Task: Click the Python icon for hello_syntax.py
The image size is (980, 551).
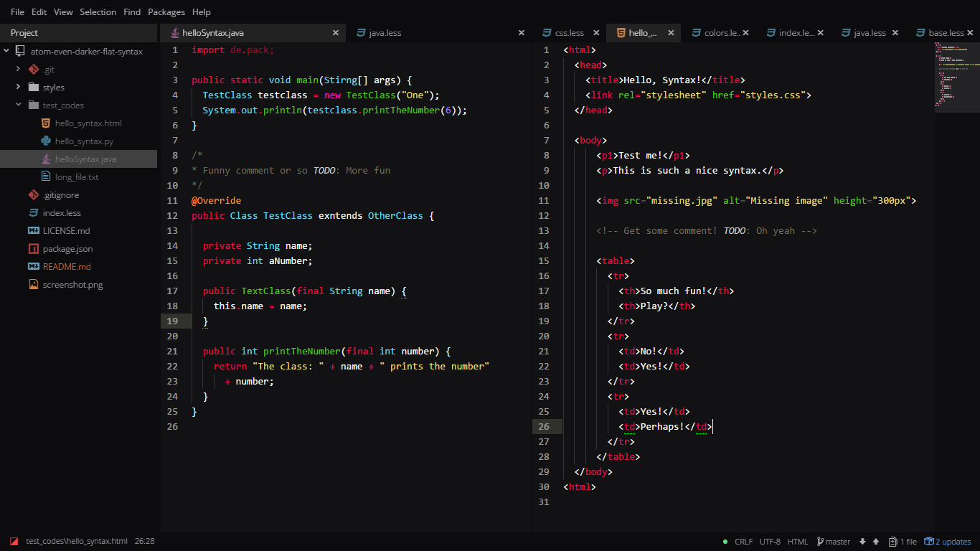Action: tap(46, 141)
